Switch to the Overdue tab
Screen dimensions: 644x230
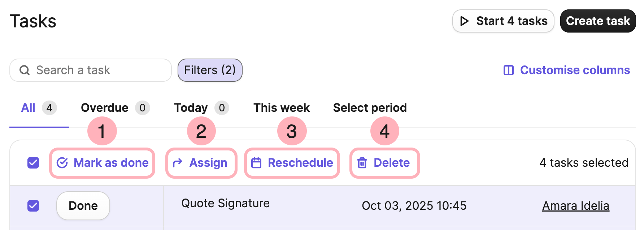[x=105, y=107]
